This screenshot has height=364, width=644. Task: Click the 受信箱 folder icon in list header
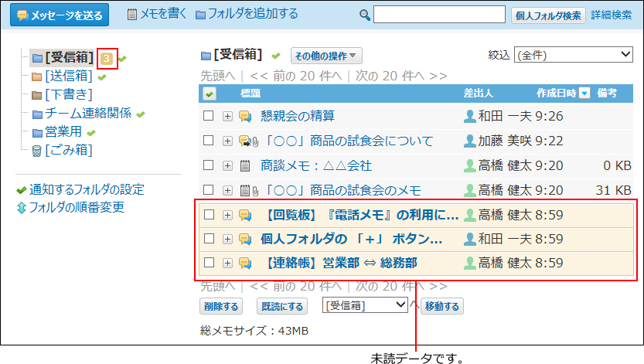[206, 56]
